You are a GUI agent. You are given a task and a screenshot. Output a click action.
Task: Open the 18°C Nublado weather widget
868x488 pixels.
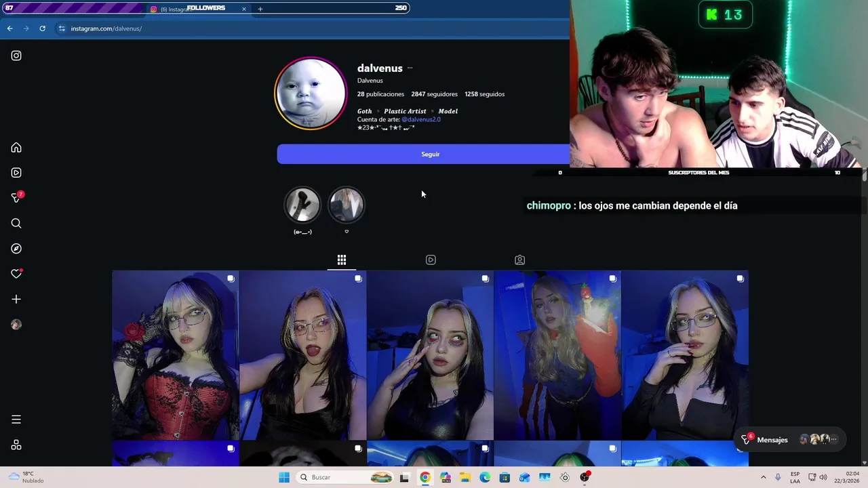[x=27, y=477]
